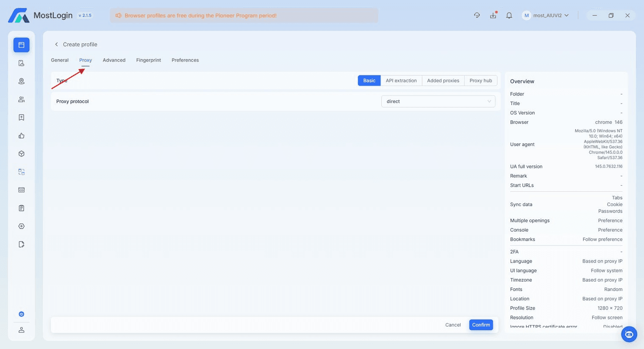The height and width of the screenshot is (349, 644).
Task: Open the cube sidebar icon
Action: pos(21,154)
